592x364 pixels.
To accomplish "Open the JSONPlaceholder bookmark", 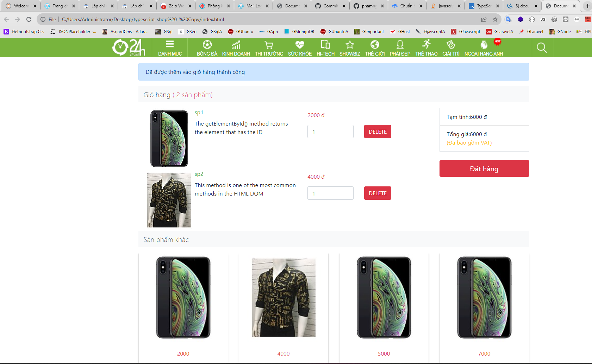I will pos(73,32).
